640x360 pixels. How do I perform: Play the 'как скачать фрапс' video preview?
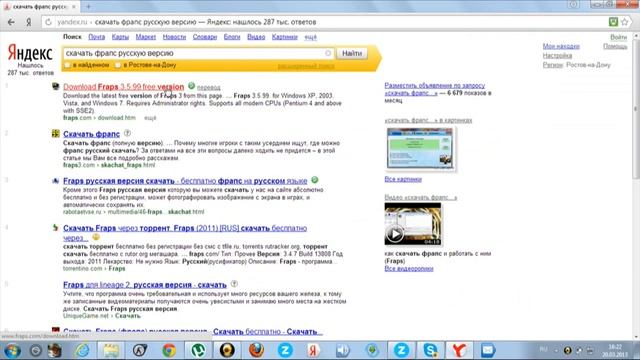tap(413, 224)
